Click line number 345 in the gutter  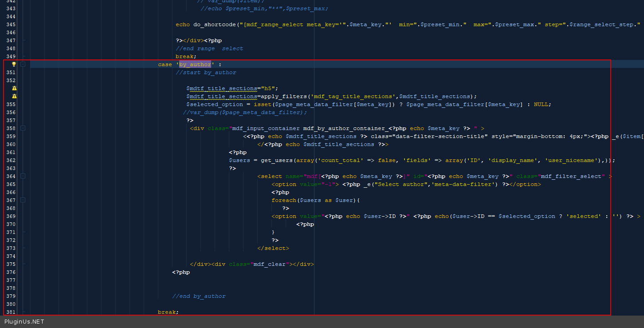tap(11, 24)
